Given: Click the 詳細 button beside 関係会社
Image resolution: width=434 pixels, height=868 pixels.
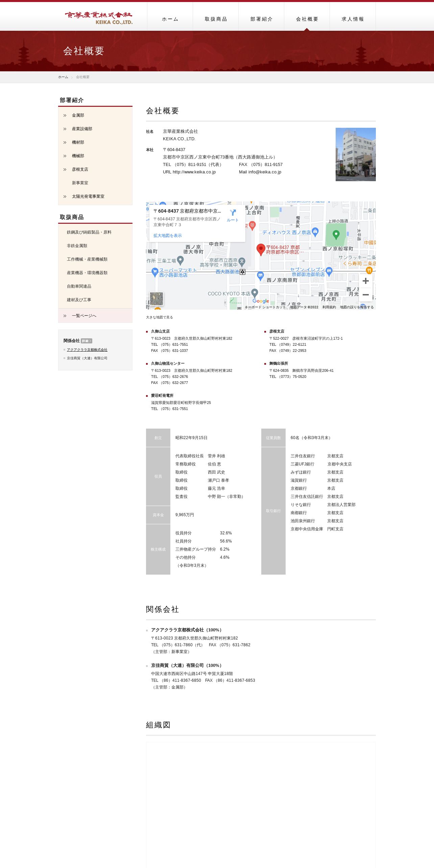Looking at the screenshot, I should (x=87, y=341).
